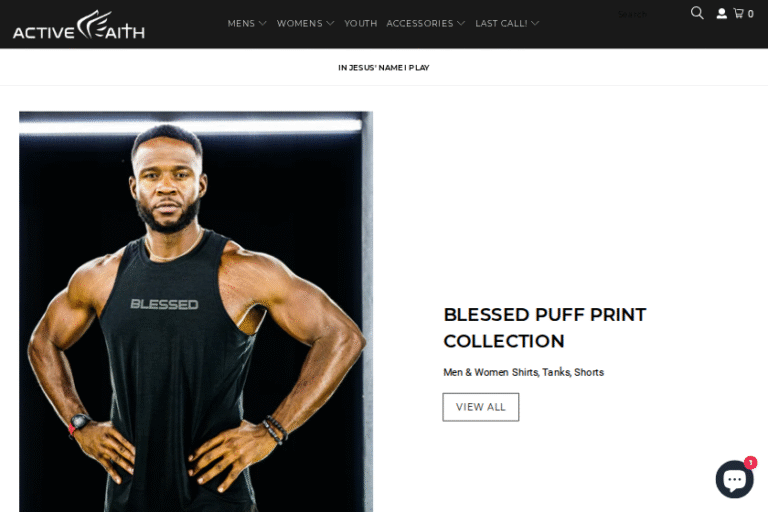Click the In Jesus' Name I Play banner
The width and height of the screenshot is (768, 512).
(384, 68)
